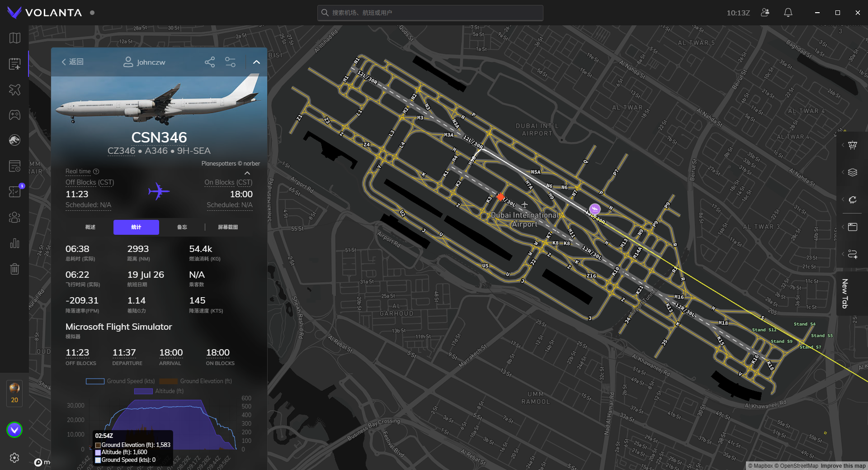Collapse the flight details panel chevron
This screenshot has height=470, width=868.
pyautogui.click(x=256, y=62)
